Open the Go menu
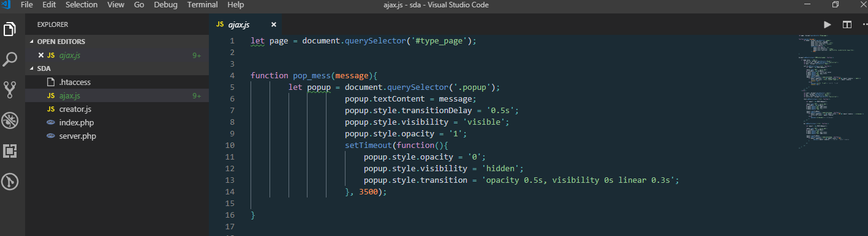The height and width of the screenshot is (236, 868). (139, 5)
